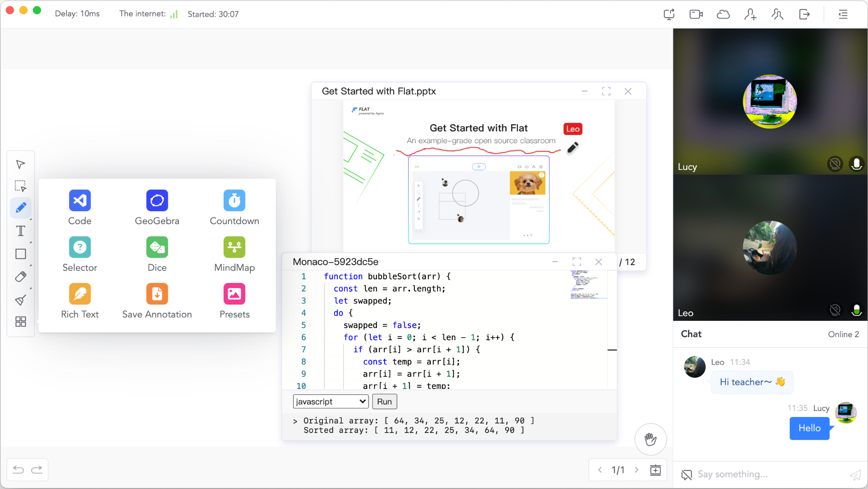Toggle Lucy's microphone
The height and width of the screenshot is (489, 868).
point(856,164)
